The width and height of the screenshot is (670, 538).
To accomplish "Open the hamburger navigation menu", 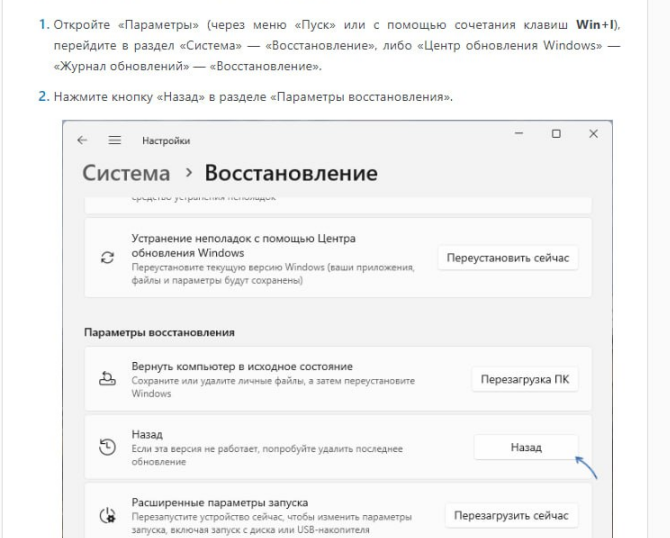I will pyautogui.click(x=114, y=141).
